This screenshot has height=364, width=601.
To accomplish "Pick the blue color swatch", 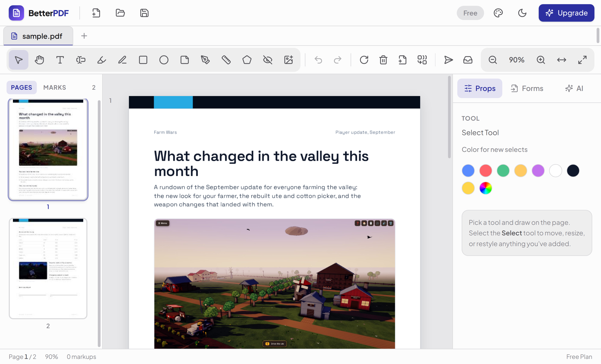I will point(468,170).
